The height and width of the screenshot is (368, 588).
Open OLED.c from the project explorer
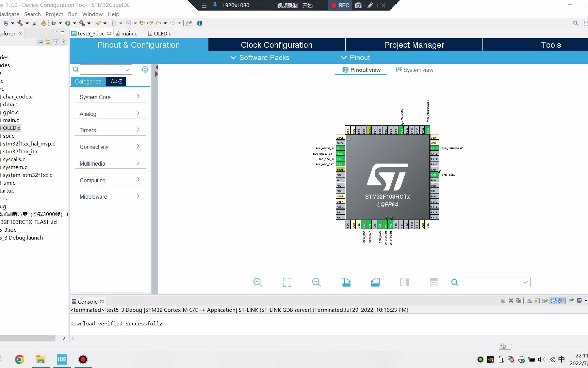(11, 128)
